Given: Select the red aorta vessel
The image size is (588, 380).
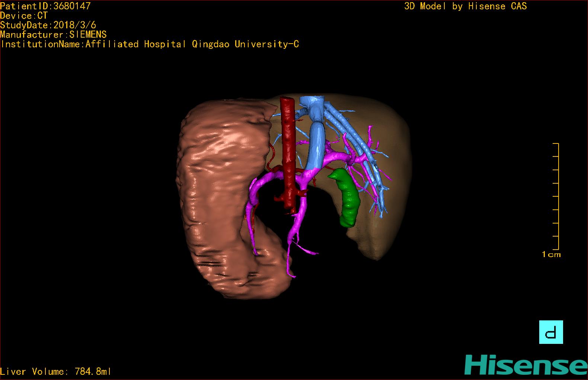Looking at the screenshot, I should tap(288, 149).
